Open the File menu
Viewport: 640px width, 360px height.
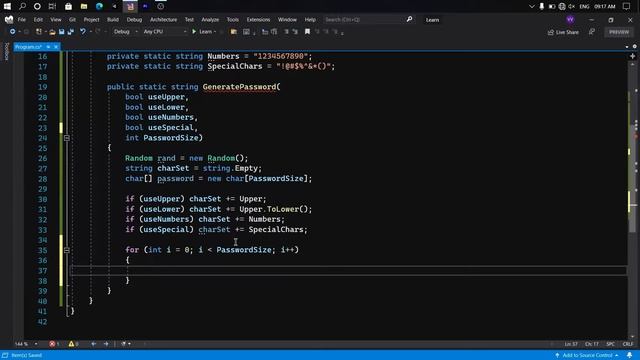click(x=22, y=20)
